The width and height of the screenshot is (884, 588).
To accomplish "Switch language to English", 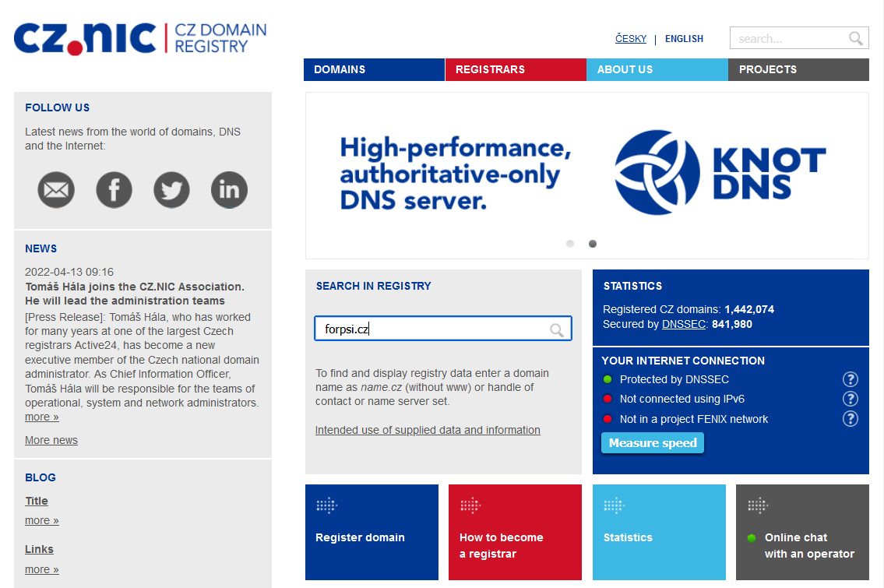I will pos(684,38).
